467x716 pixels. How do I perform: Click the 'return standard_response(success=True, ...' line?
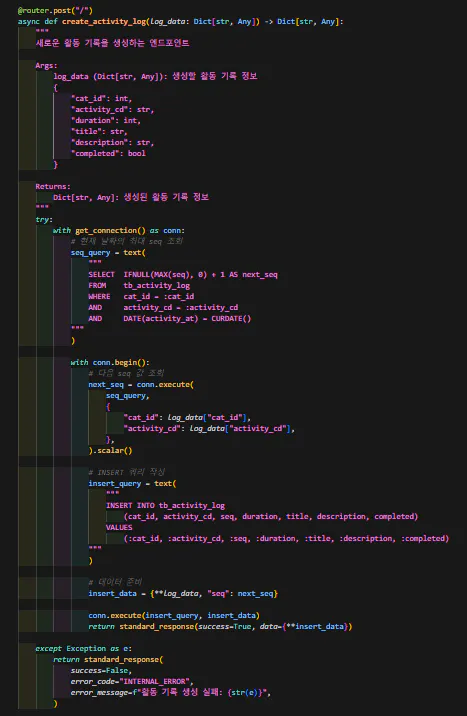click(220, 626)
